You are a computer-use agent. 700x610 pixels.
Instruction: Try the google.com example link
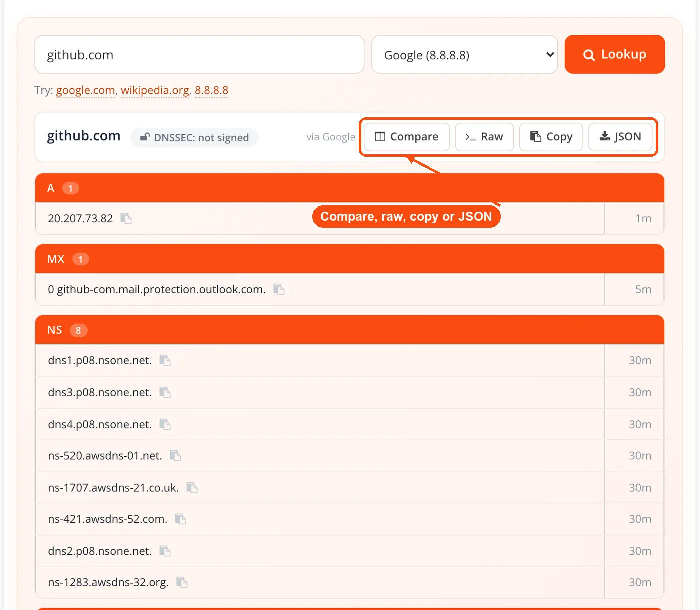coord(86,90)
